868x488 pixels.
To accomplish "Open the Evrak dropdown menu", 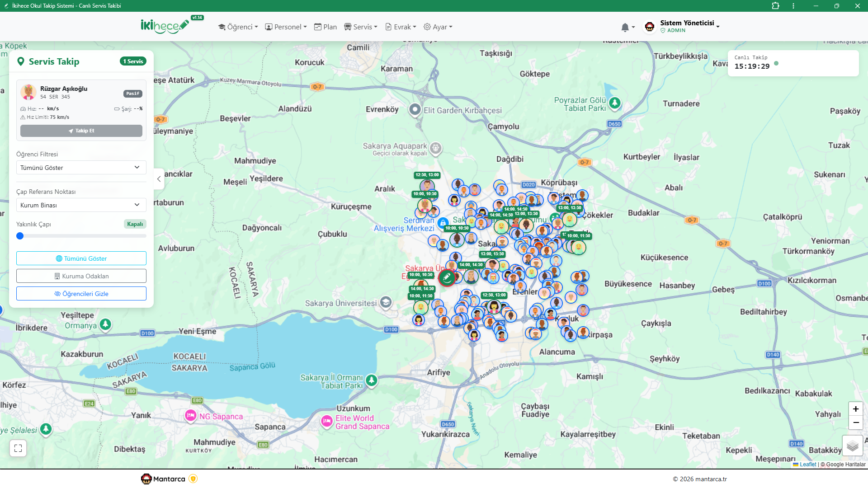I will (401, 27).
